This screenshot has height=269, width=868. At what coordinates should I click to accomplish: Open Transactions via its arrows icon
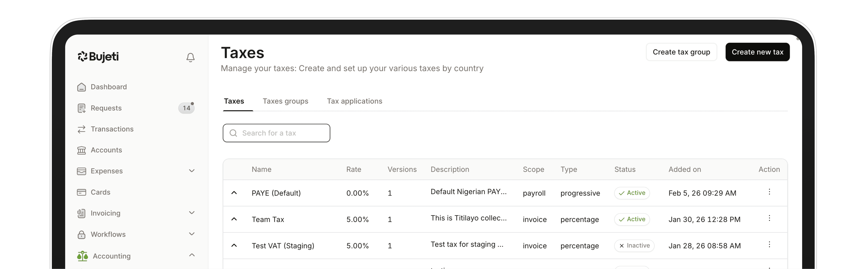click(82, 129)
